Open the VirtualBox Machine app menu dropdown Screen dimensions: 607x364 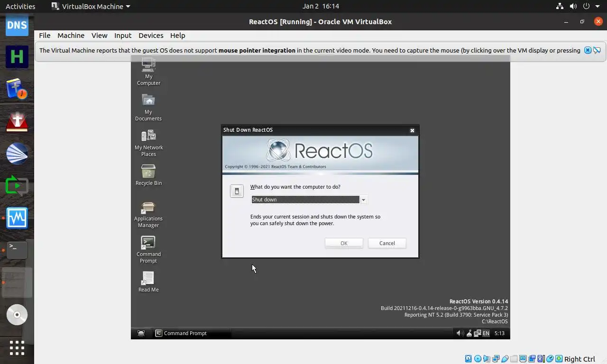coord(91,6)
